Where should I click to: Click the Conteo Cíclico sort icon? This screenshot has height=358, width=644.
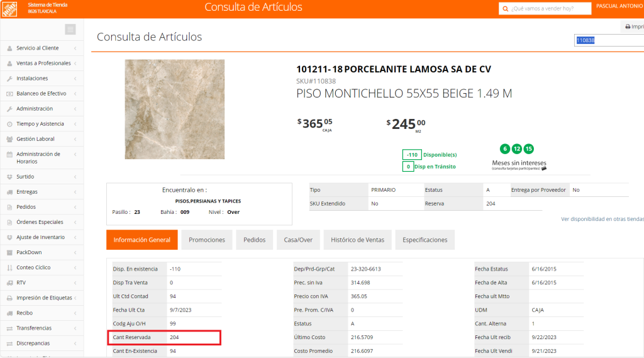tap(9, 267)
